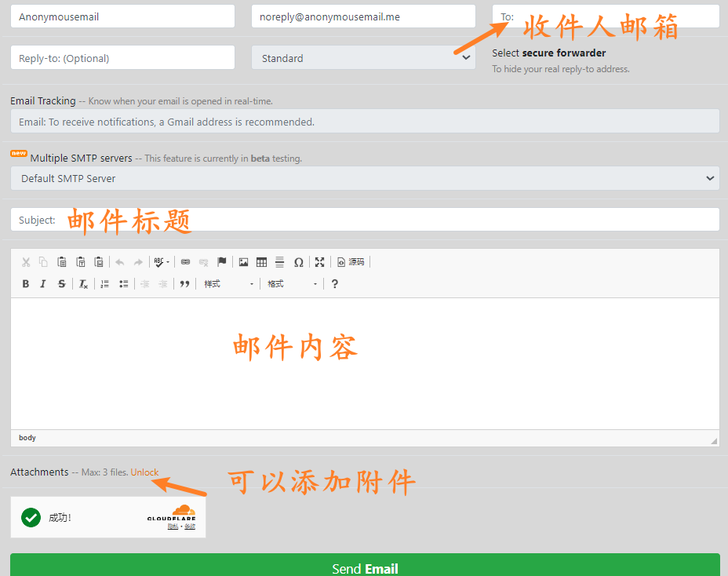Maximize the editor with the fullscreen icon
Viewport: 728px width, 576px height.
(x=319, y=262)
